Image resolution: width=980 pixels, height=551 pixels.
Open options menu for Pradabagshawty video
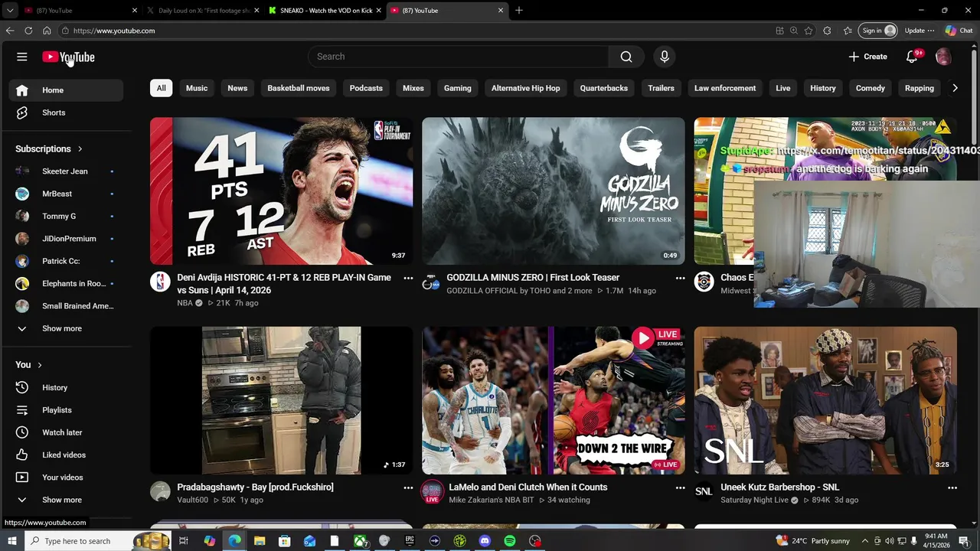tap(408, 487)
